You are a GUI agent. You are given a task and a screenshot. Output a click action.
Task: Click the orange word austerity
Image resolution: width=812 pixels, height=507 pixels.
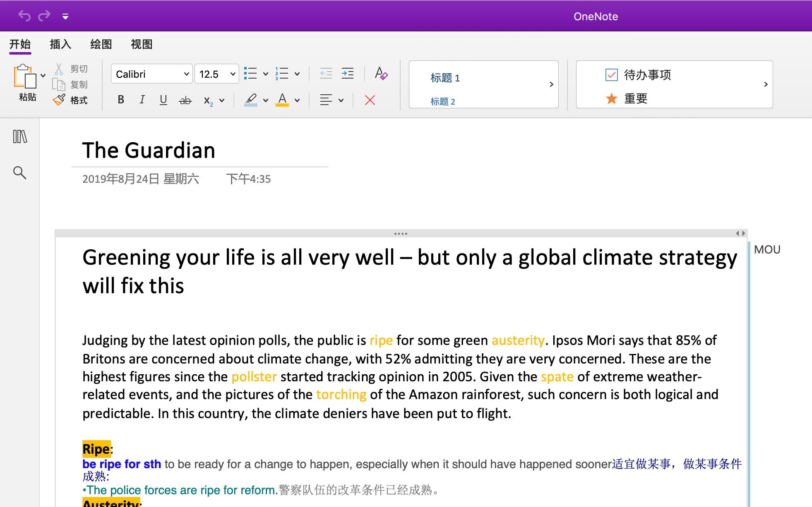coord(518,340)
